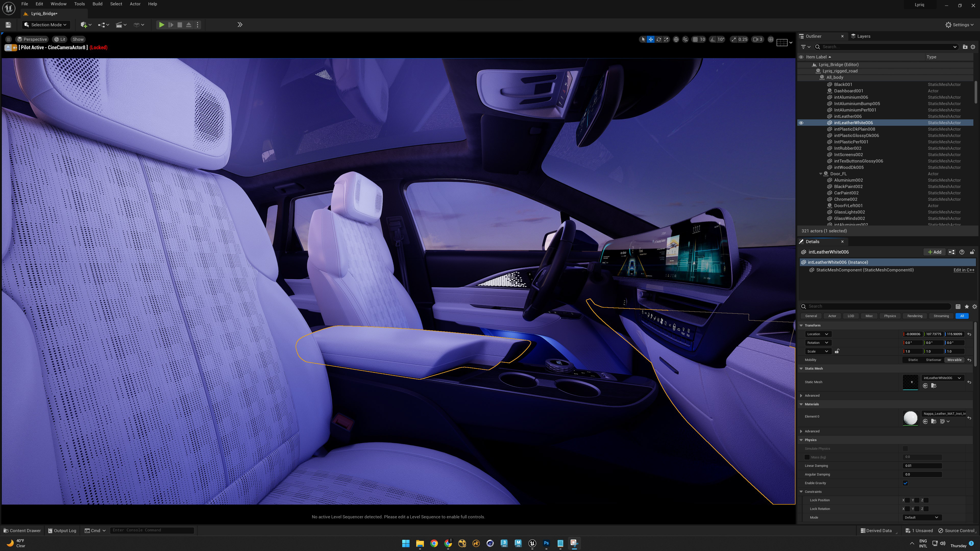This screenshot has width=980, height=551.
Task: Click the Nappa Leather material thumbnail
Action: (x=910, y=418)
